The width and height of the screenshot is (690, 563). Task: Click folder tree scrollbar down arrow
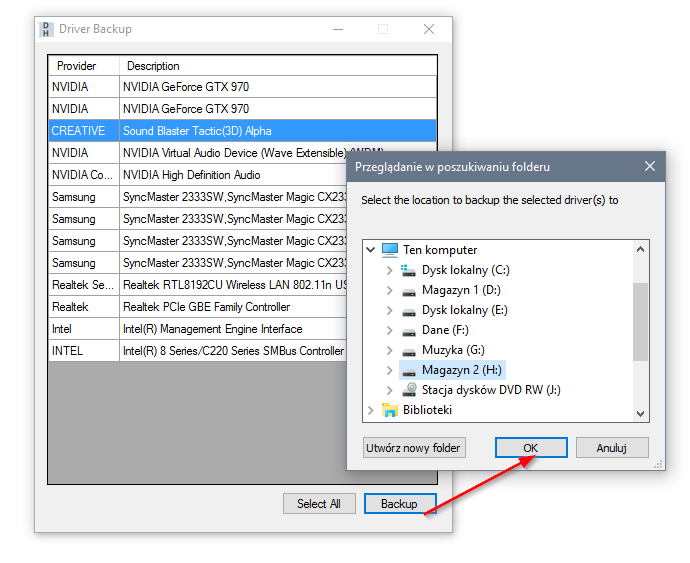click(x=640, y=413)
